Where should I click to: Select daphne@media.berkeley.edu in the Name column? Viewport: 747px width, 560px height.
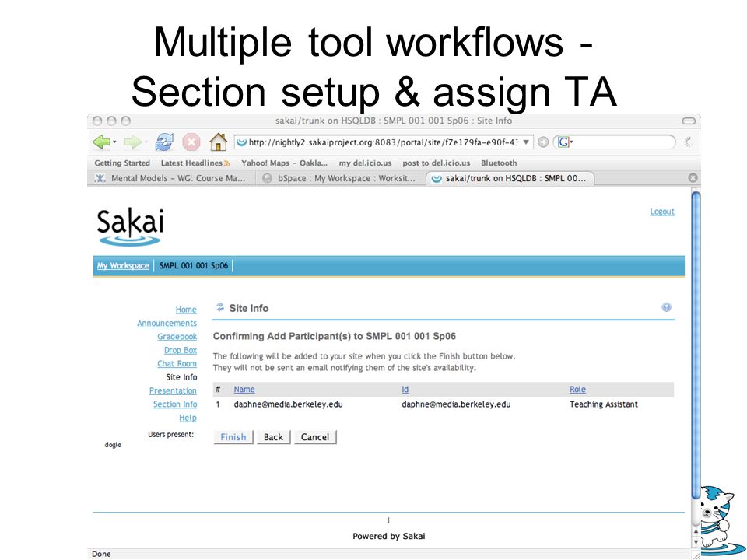point(288,404)
